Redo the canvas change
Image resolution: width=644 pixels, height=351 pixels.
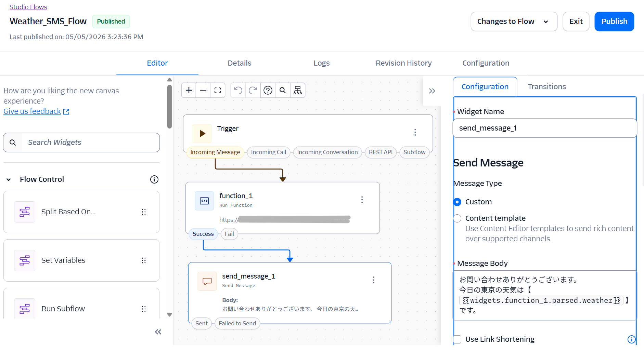coord(253,90)
